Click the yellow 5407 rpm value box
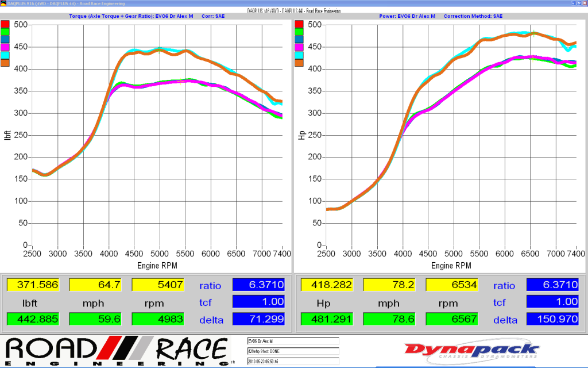The height and width of the screenshot is (368, 588). point(158,285)
